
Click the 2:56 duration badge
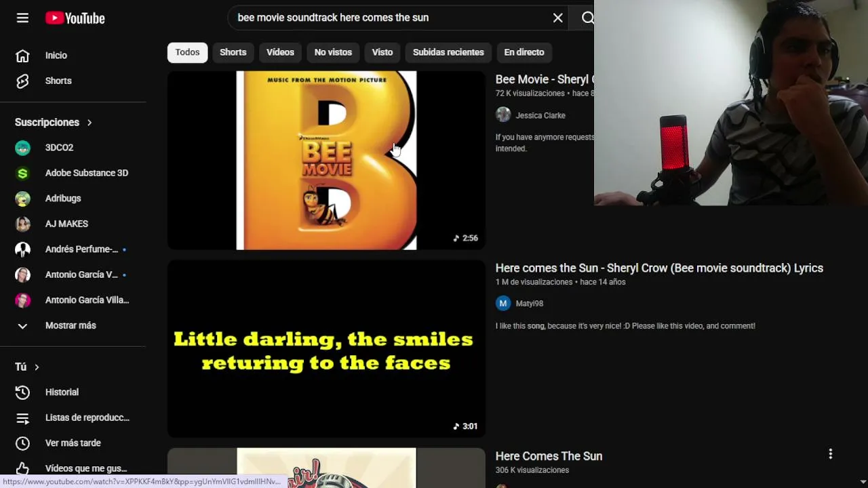pos(465,238)
